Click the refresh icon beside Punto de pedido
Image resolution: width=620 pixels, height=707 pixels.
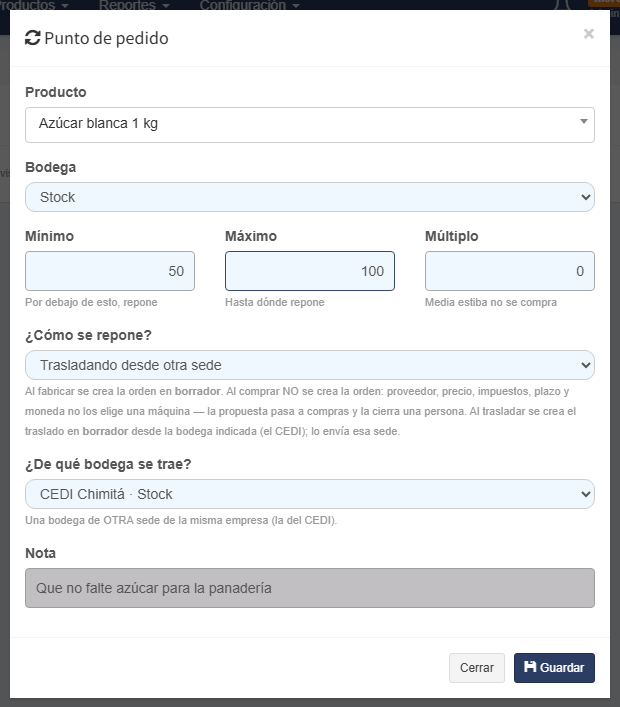coord(32,38)
